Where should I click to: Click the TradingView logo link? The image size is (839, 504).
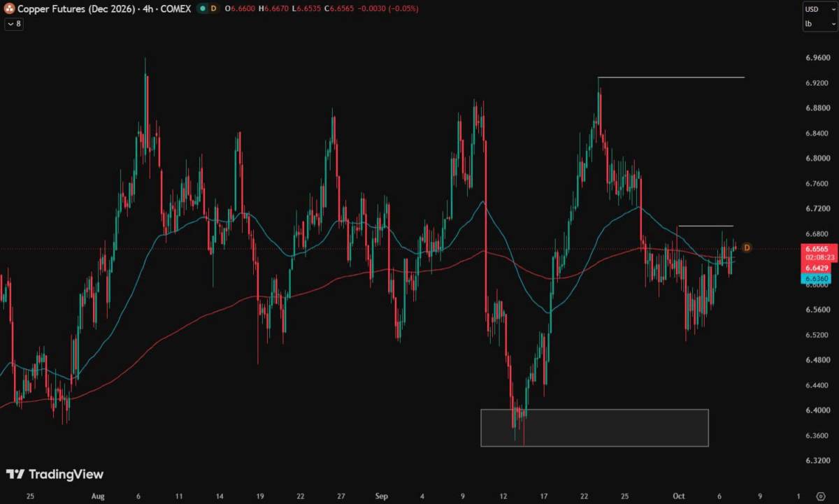pos(55,474)
